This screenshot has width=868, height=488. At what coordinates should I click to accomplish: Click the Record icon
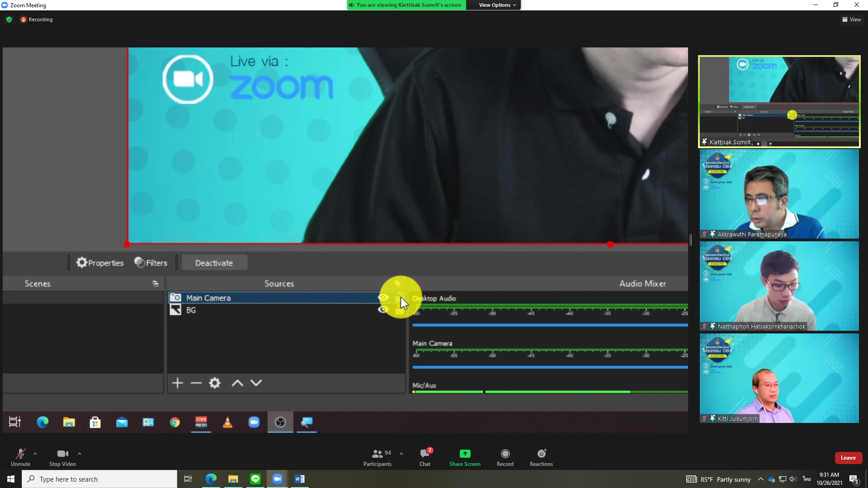[x=505, y=453]
